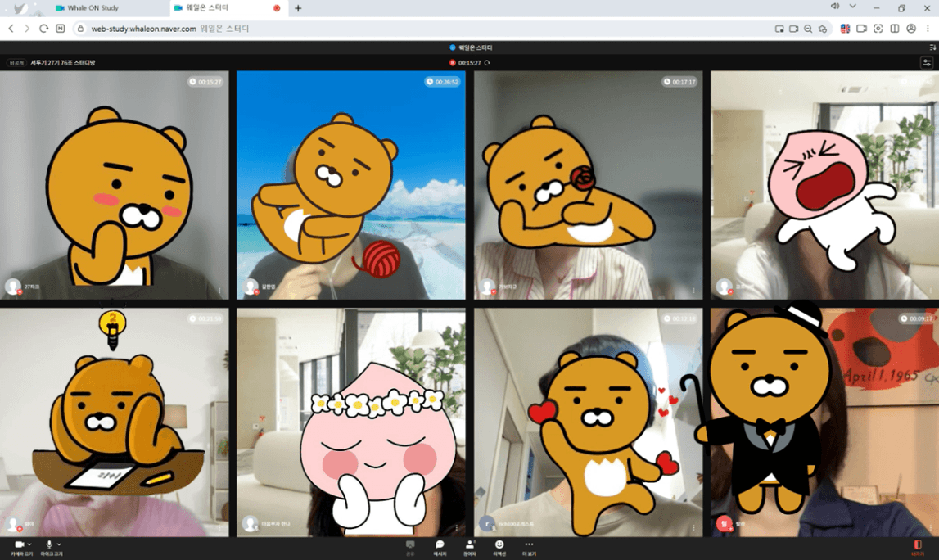Reload the current page
This screenshot has height=560, width=939.
point(43,28)
